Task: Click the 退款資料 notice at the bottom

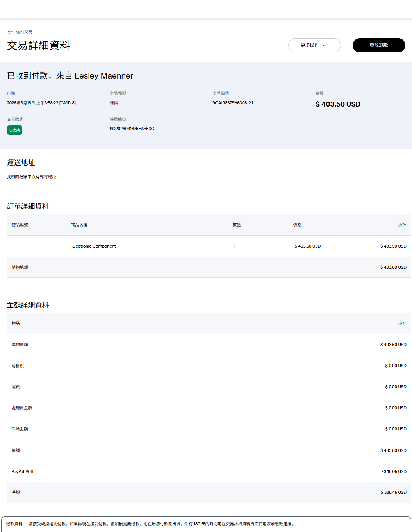Action: click(x=150, y=524)
